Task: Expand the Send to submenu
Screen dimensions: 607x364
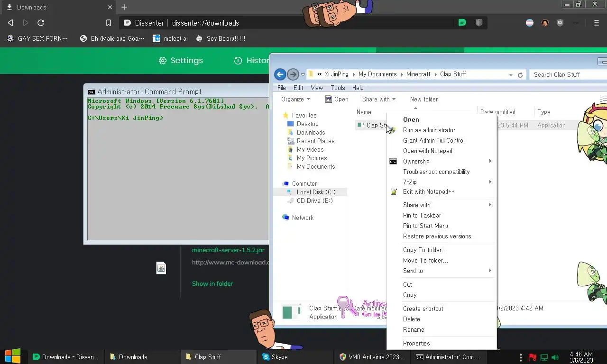Action: 441,271
